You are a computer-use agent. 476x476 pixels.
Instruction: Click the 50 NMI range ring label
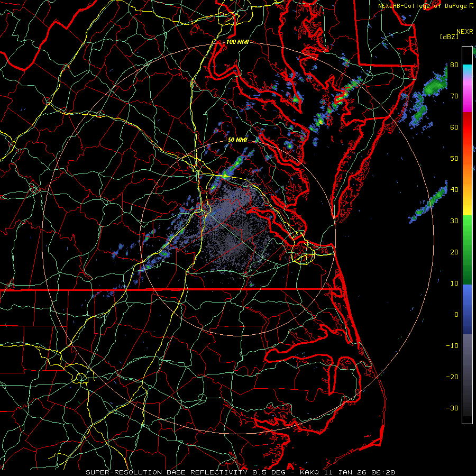point(237,140)
